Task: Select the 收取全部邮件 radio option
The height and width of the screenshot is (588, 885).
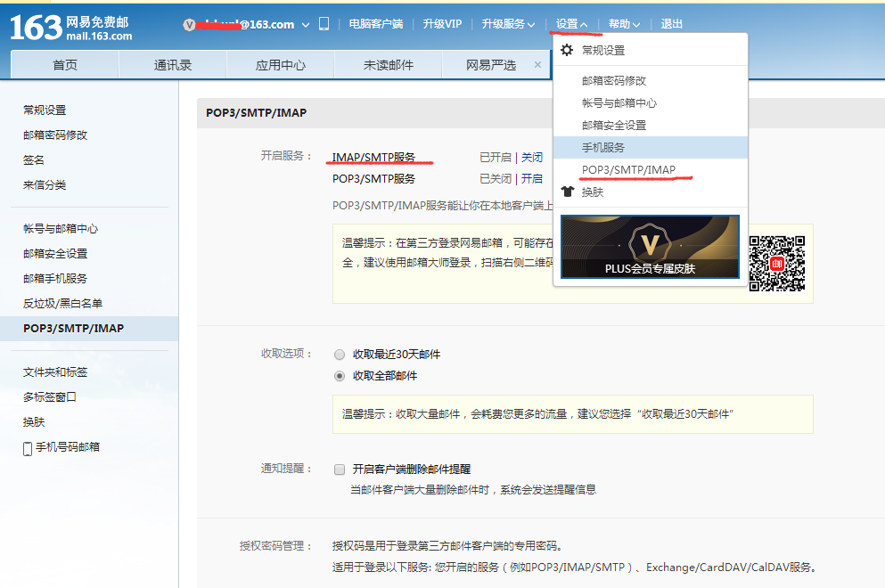Action: click(340, 375)
